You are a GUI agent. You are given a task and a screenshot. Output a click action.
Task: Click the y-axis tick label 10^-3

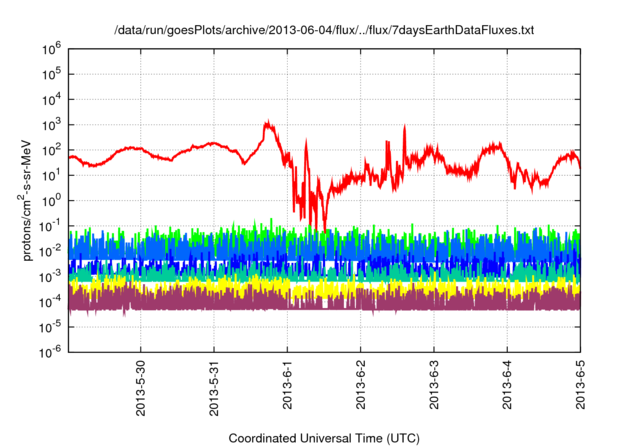tap(50, 275)
